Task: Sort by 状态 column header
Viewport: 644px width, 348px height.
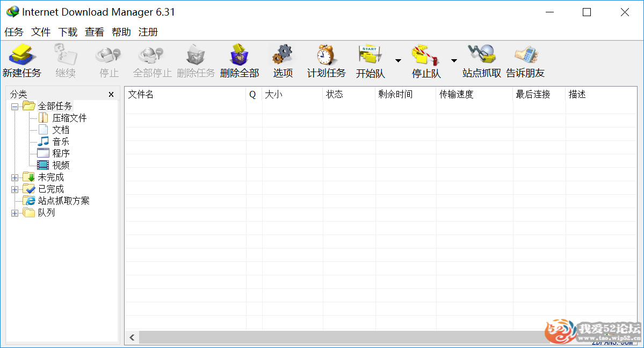Action: 349,94
